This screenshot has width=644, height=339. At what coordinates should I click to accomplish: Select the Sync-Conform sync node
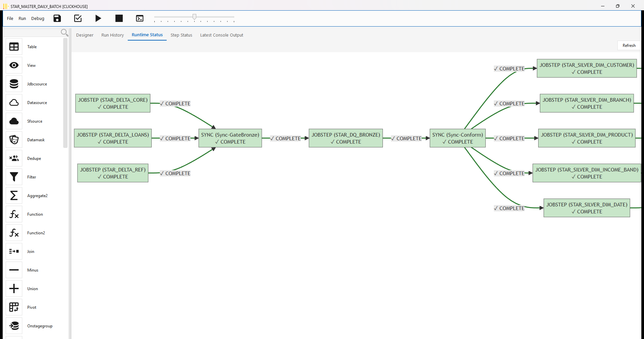click(458, 138)
